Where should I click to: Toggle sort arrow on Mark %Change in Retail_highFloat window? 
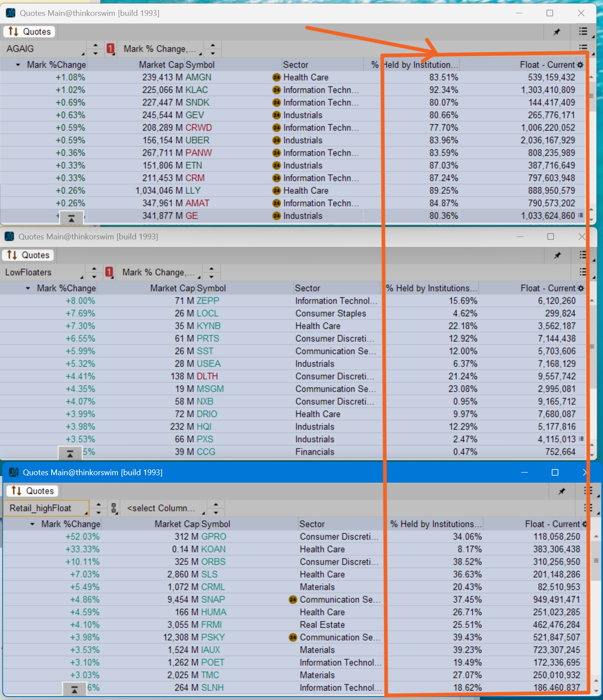pyautogui.click(x=32, y=524)
